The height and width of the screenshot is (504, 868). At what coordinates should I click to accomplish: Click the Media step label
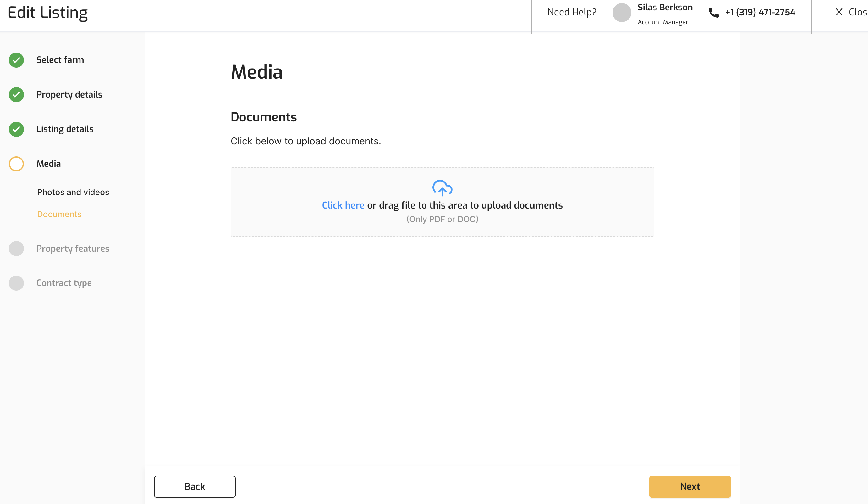[x=49, y=164]
